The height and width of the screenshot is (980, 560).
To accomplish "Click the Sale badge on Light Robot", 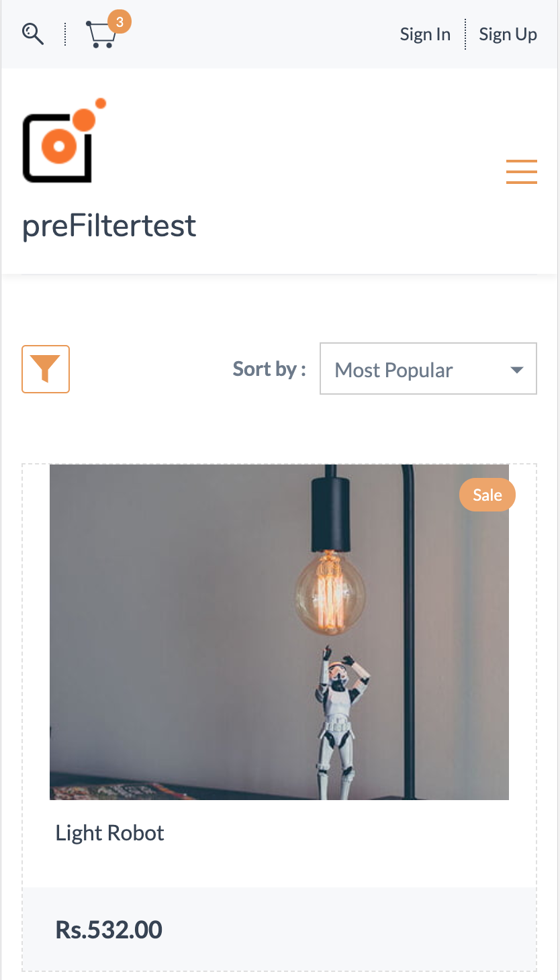I will tap(487, 495).
